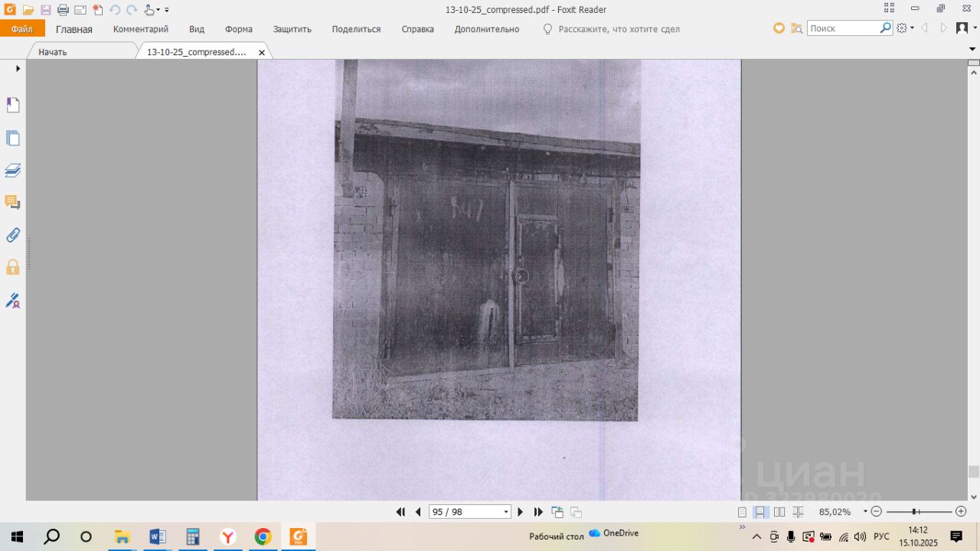Switch to the Начать document tab
The height and width of the screenshot is (551, 980).
(x=53, y=52)
